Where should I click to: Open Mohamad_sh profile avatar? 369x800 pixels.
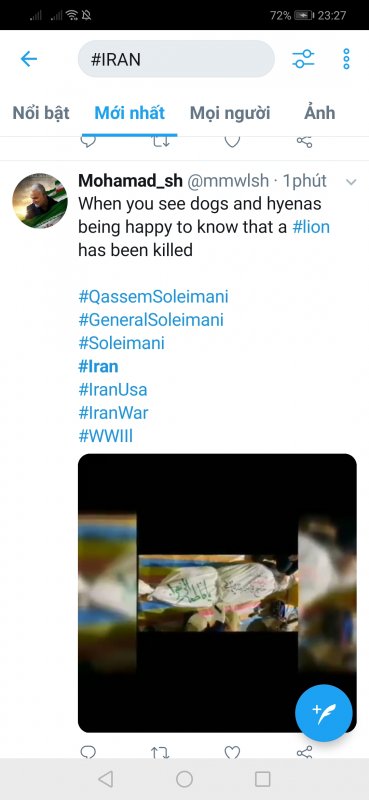40,201
